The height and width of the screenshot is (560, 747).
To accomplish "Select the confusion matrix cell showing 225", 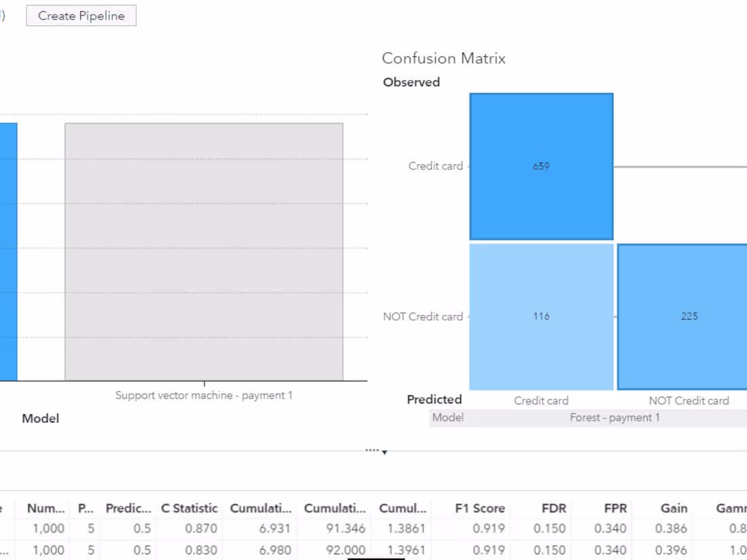I will coord(689,316).
